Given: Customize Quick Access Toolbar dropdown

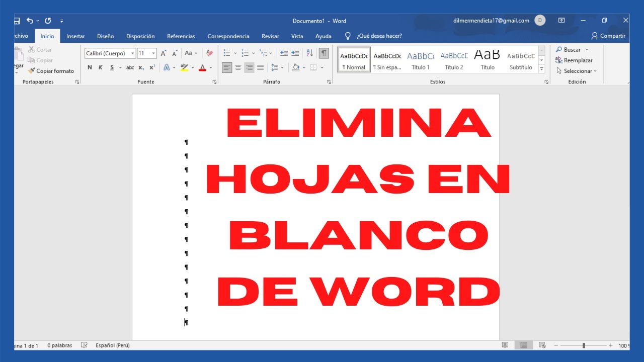Looking at the screenshot, I should (x=61, y=21).
